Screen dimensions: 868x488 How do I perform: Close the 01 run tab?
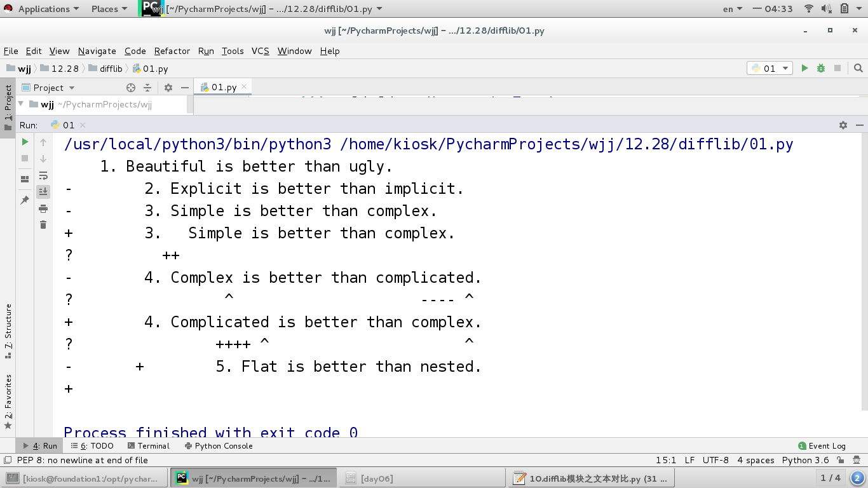point(83,125)
